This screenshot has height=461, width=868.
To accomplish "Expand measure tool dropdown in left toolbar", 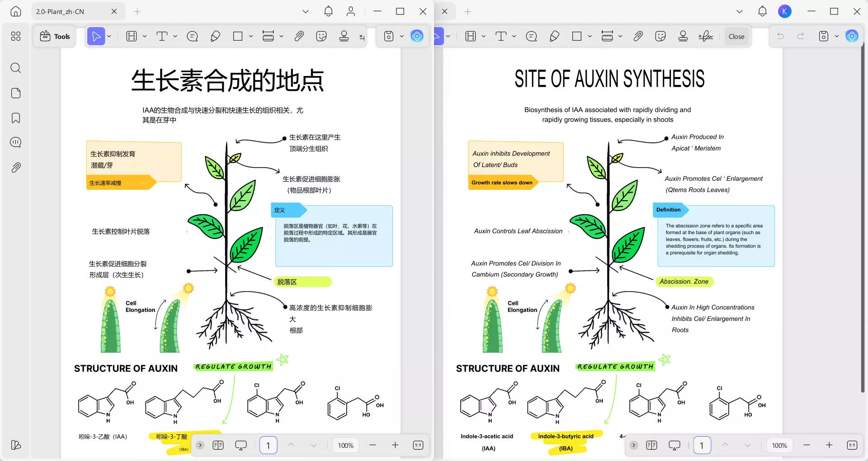I will (x=281, y=36).
